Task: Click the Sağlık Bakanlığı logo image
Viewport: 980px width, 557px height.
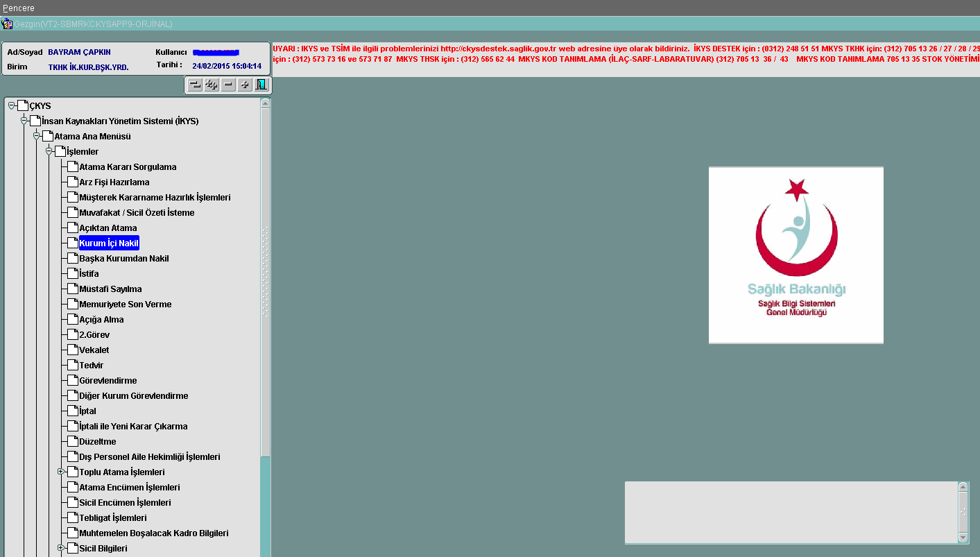Action: click(x=796, y=255)
